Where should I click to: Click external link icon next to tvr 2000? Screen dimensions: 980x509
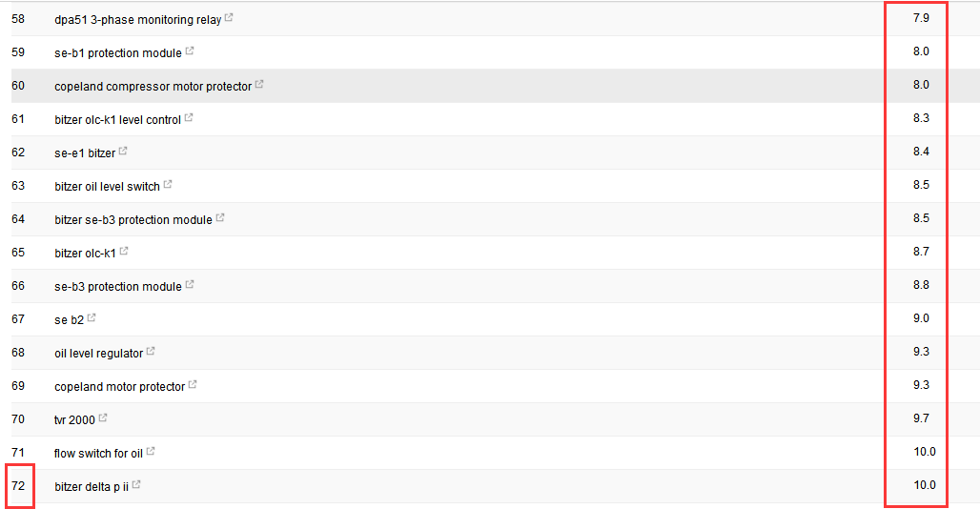[103, 418]
